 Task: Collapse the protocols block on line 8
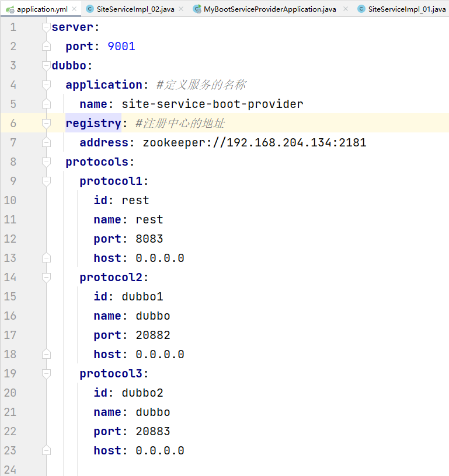[46, 162]
